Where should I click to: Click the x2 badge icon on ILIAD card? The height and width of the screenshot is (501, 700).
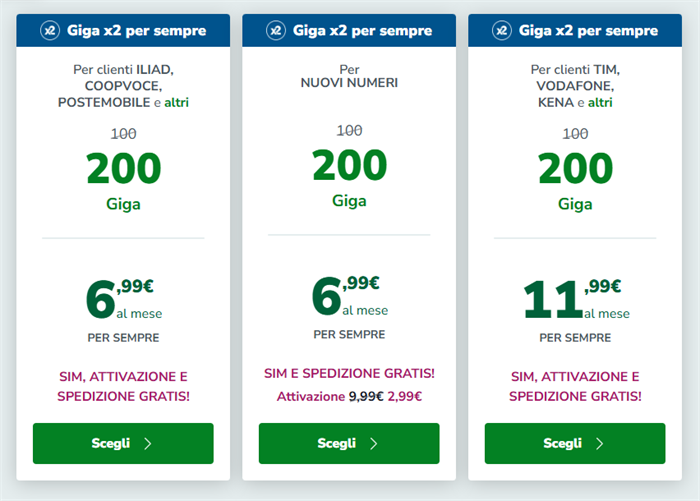coord(50,30)
